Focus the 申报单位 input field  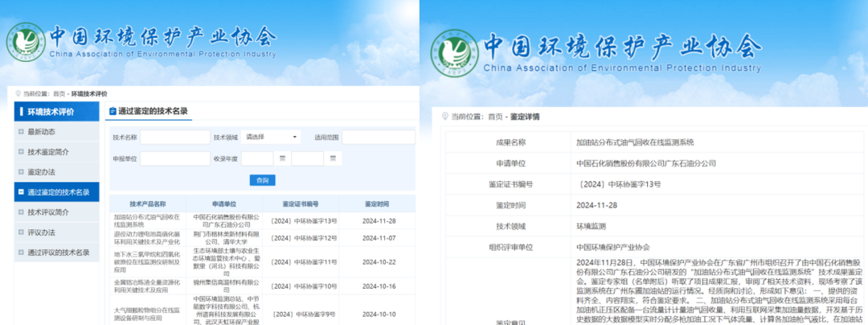click(x=175, y=159)
